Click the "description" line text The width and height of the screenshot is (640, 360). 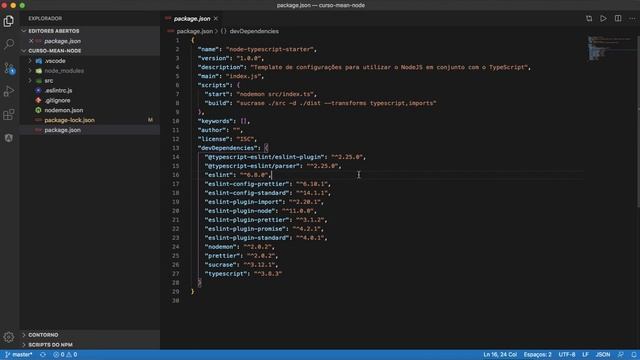[364, 67]
